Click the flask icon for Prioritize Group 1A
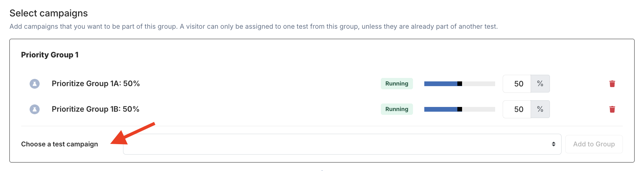644x171 pixels. tap(35, 84)
